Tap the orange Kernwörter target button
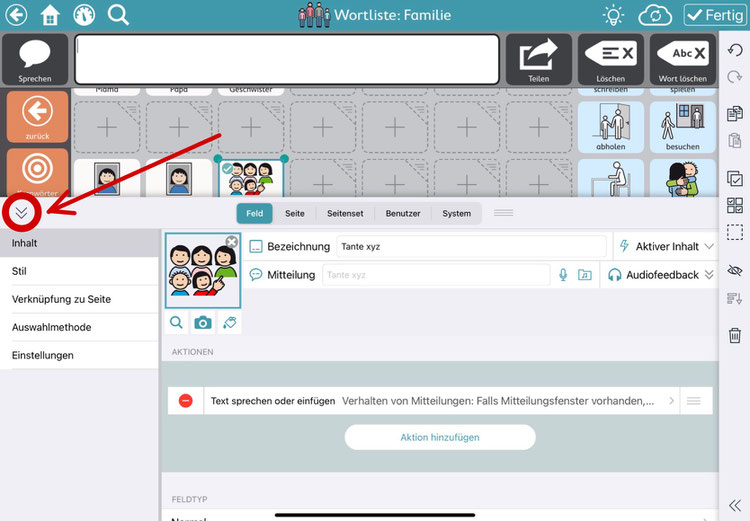This screenshot has width=750, height=521. pyautogui.click(x=37, y=173)
